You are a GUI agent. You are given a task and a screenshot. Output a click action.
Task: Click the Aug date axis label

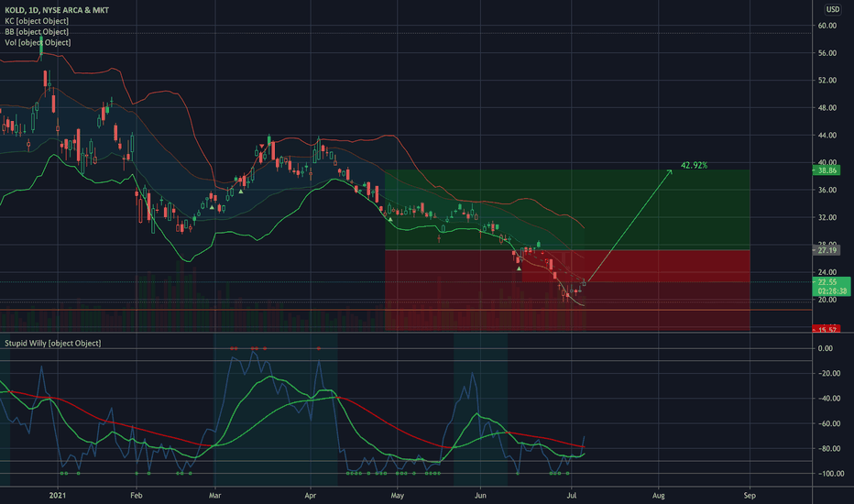coord(659,495)
